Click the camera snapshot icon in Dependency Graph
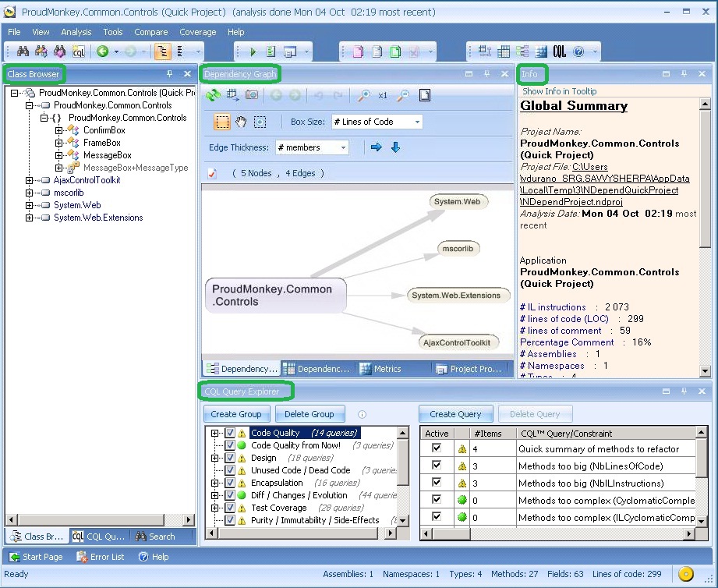Viewport: 718px width, 588px height. (251, 95)
